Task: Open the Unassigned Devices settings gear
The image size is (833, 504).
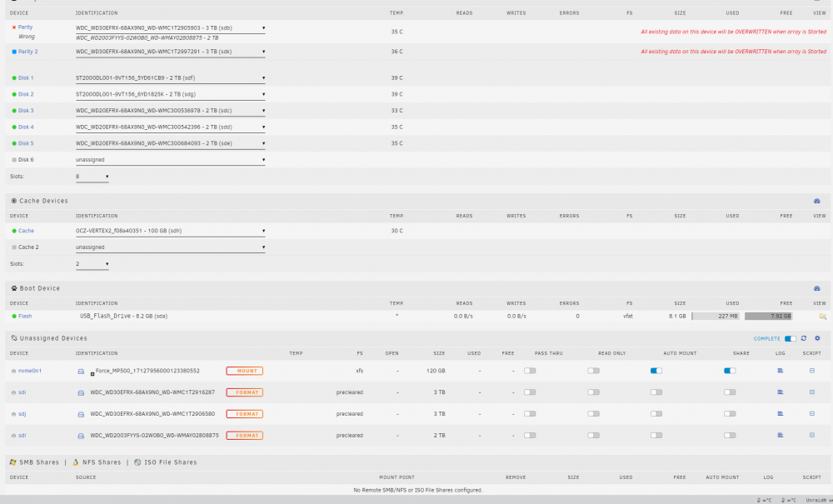Action: [x=818, y=338]
